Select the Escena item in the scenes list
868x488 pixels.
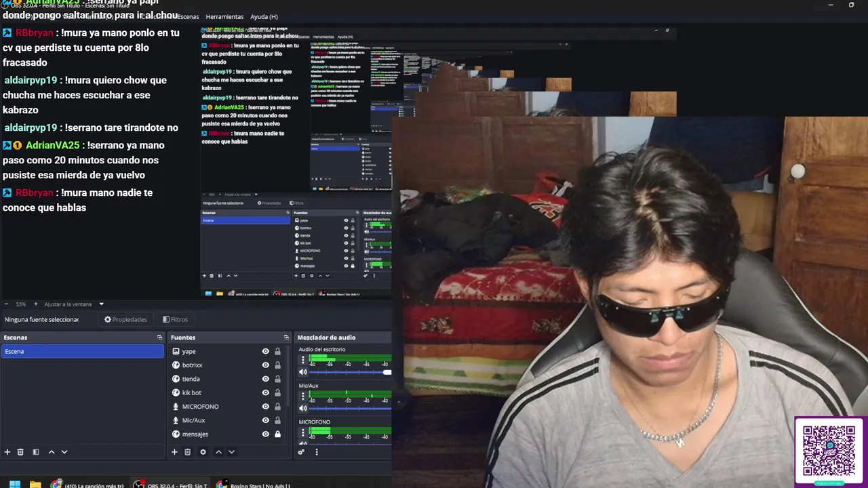(82, 351)
